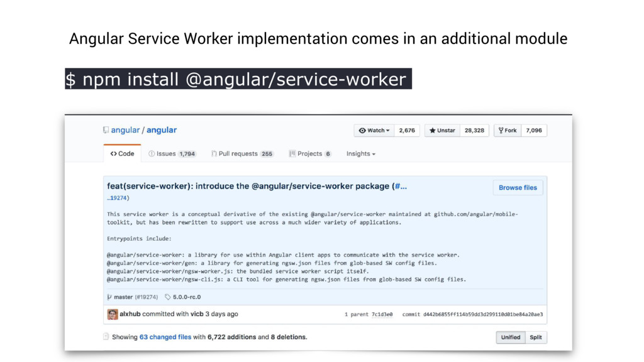Click the Projects board icon
The width and height of the screenshot is (644, 362).
click(292, 153)
